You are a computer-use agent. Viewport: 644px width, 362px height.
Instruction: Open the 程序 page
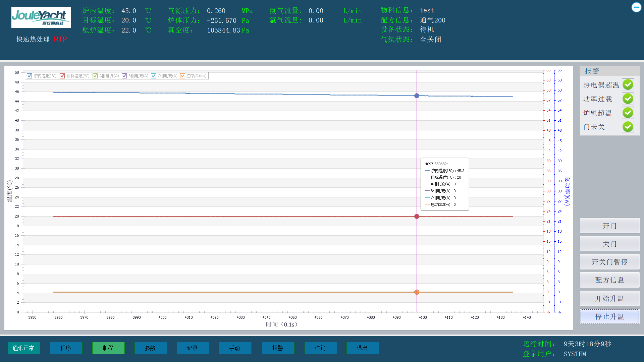pos(66,348)
